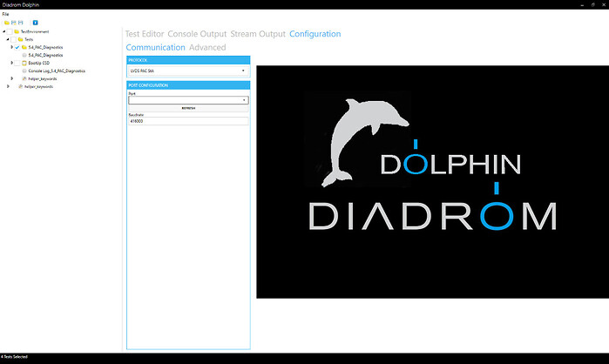Switch to the Stream Output tab
The width and height of the screenshot is (609, 364).
point(258,34)
